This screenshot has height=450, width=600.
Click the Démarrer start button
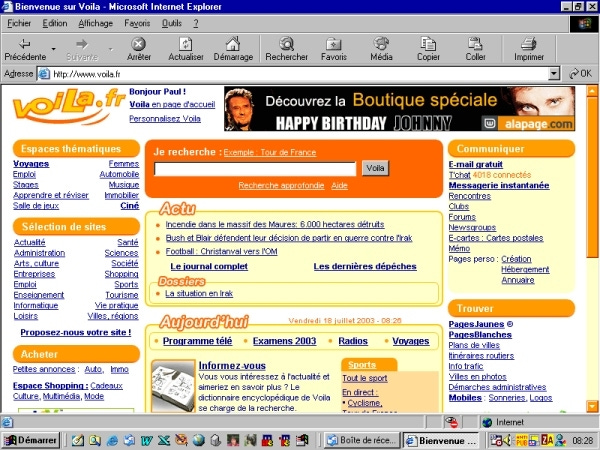31,440
